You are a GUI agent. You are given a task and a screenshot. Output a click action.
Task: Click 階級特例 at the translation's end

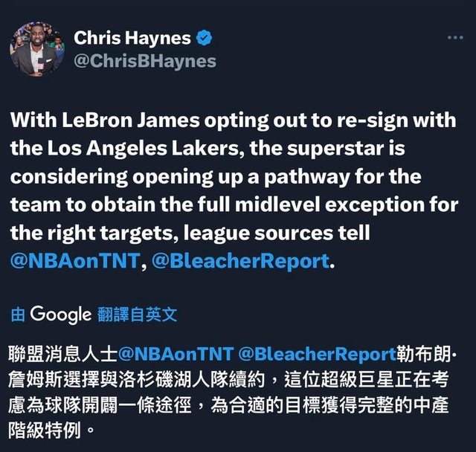[x=45, y=430]
